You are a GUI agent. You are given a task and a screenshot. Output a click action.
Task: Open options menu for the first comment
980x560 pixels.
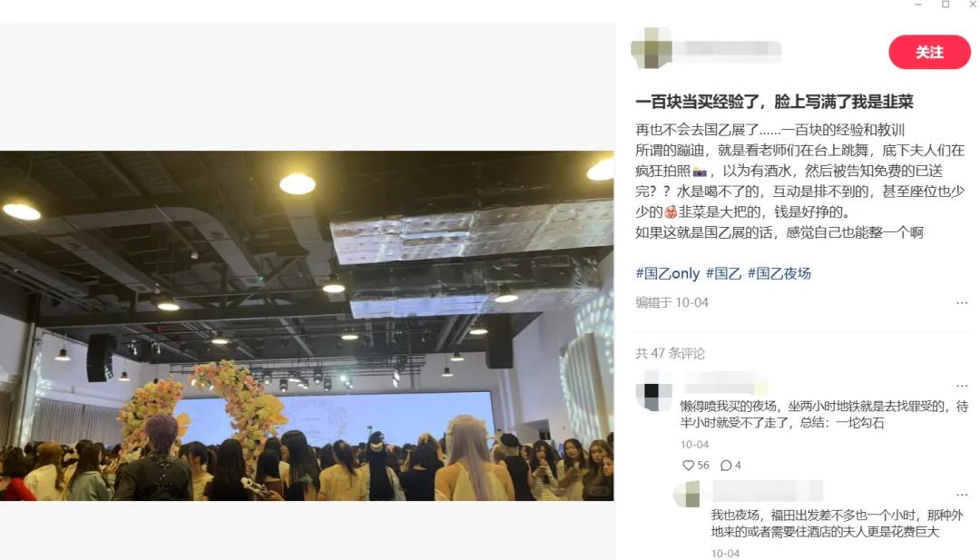(x=961, y=386)
